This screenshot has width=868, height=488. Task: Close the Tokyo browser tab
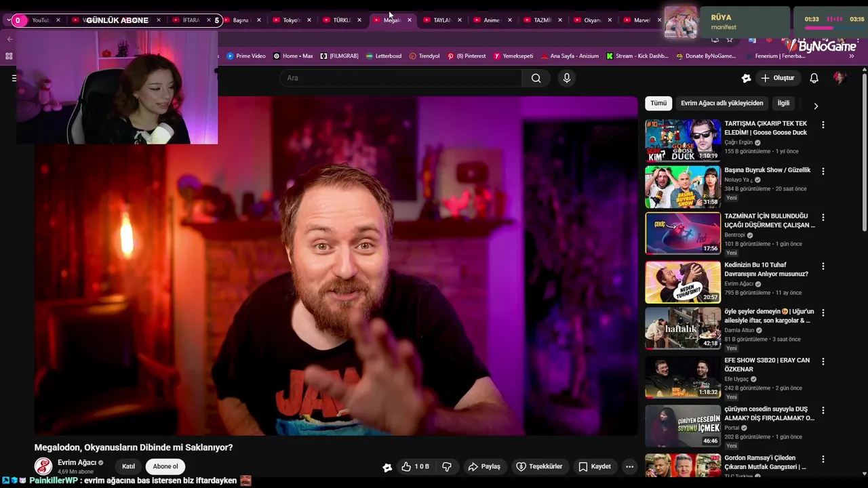[309, 20]
